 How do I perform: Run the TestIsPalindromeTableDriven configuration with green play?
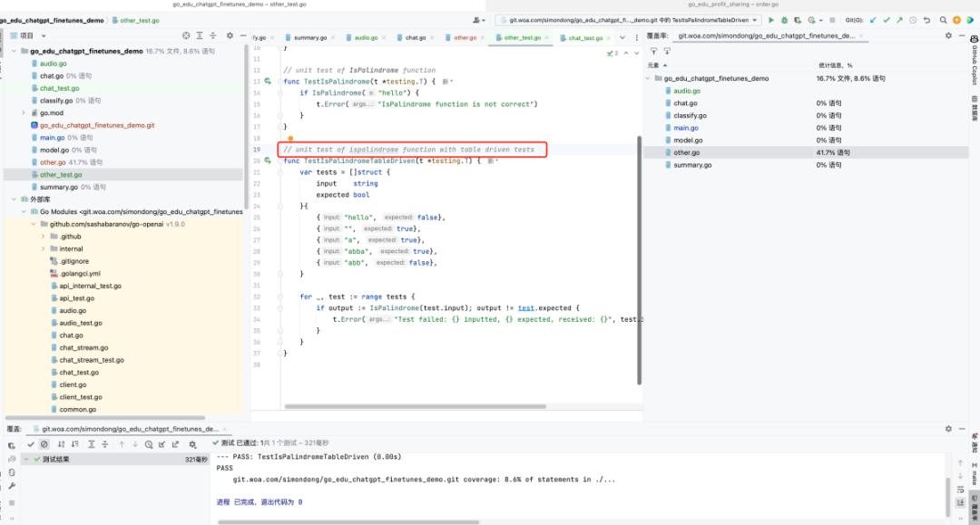(x=771, y=20)
